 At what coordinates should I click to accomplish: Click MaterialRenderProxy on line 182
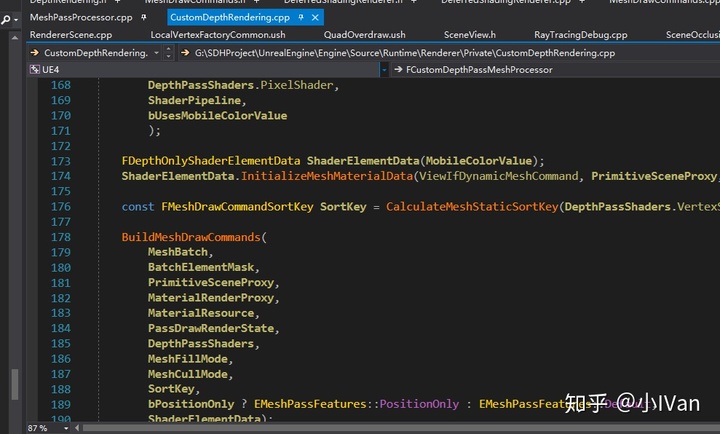pos(211,298)
